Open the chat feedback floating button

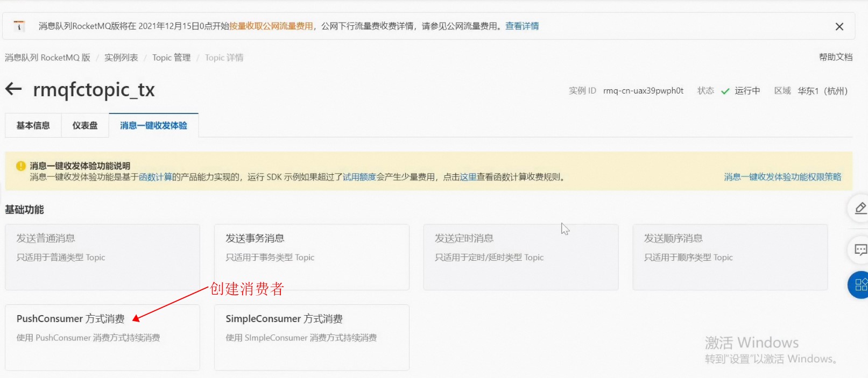coord(860,249)
